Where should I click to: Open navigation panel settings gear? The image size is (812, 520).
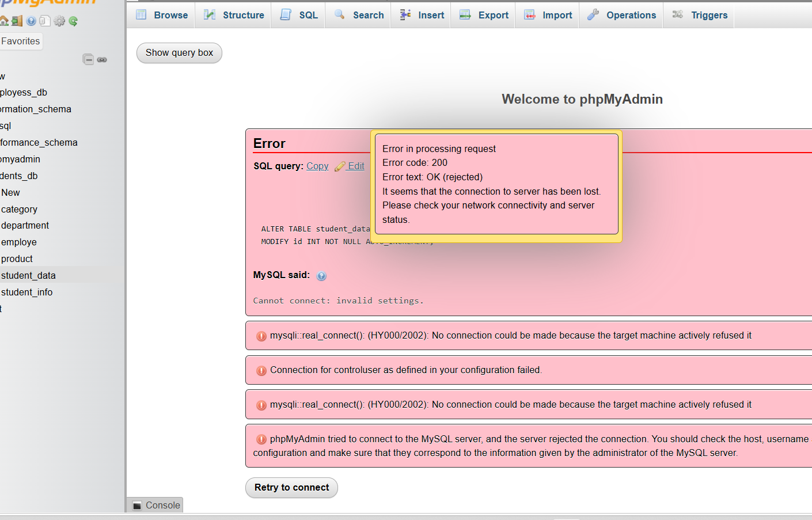pos(59,21)
